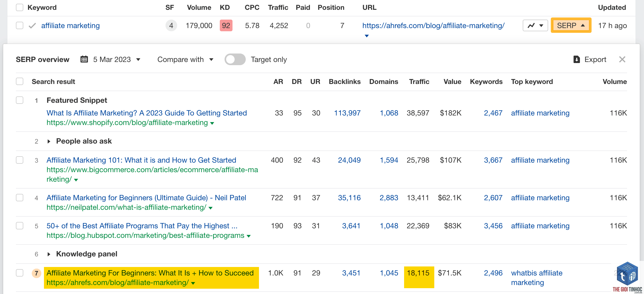The width and height of the screenshot is (644, 294).
Task: Open the Neil Patel Ultimate Guide result title
Action: [146, 198]
